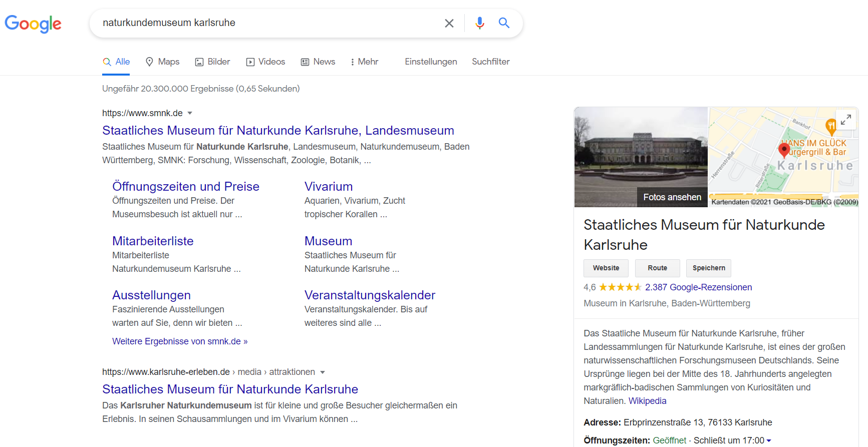The height and width of the screenshot is (447, 868).
Task: Click the red location pin on the map
Action: pos(784,150)
